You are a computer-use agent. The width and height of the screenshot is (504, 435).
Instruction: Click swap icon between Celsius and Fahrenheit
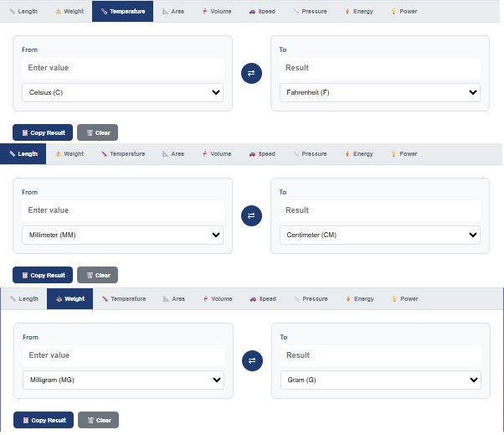(251, 74)
